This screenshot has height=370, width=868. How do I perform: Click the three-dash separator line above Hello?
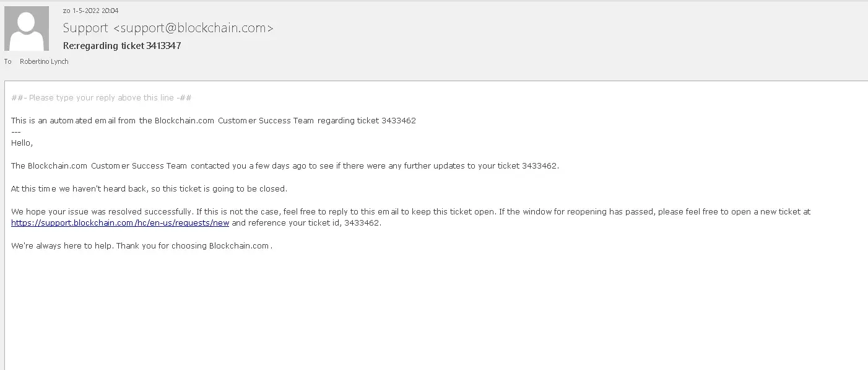tap(16, 132)
